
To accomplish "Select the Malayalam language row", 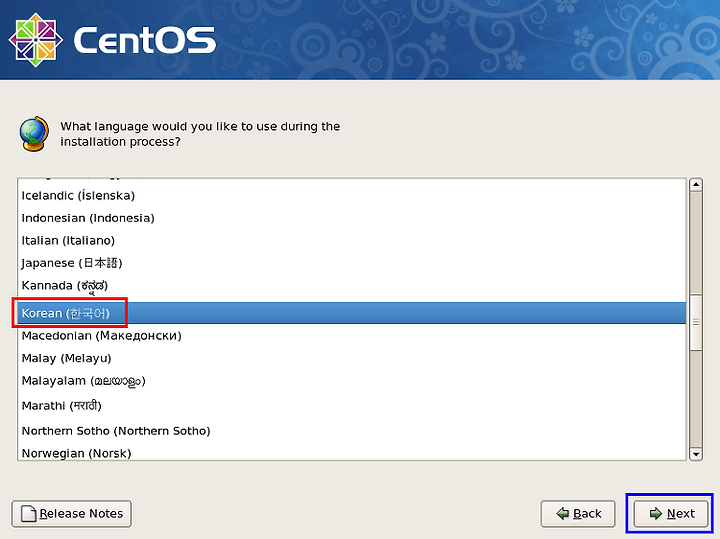I will [x=351, y=381].
